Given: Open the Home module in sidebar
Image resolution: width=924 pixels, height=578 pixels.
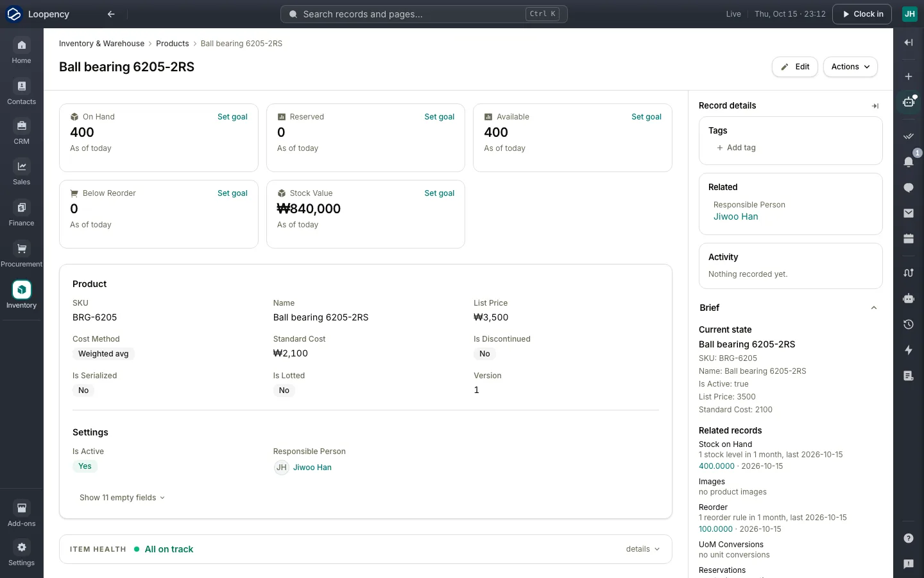Looking at the screenshot, I should pyautogui.click(x=21, y=51).
